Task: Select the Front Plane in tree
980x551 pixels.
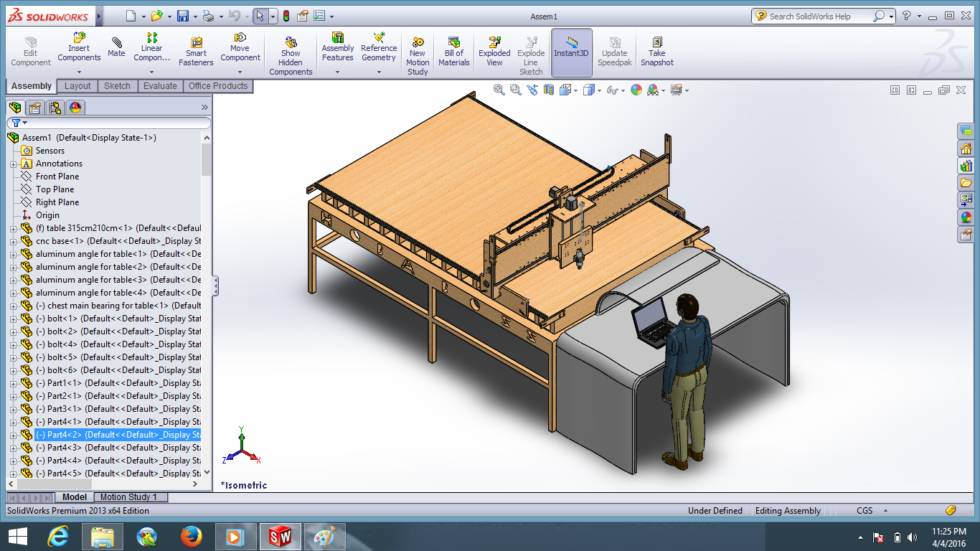Action: pyautogui.click(x=57, y=176)
